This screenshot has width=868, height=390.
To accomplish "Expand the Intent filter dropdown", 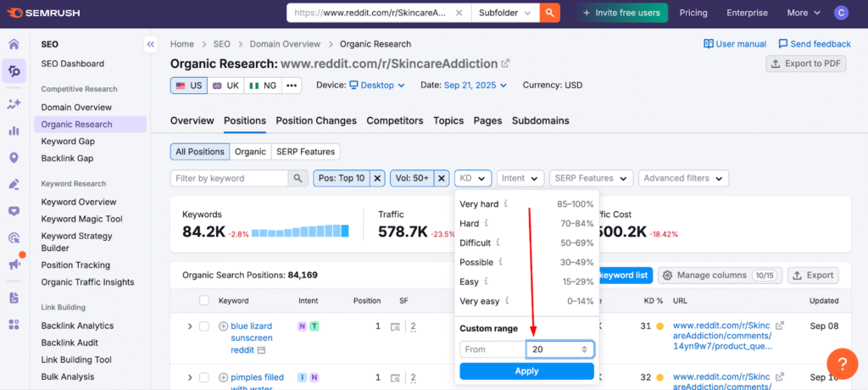I will pyautogui.click(x=520, y=178).
